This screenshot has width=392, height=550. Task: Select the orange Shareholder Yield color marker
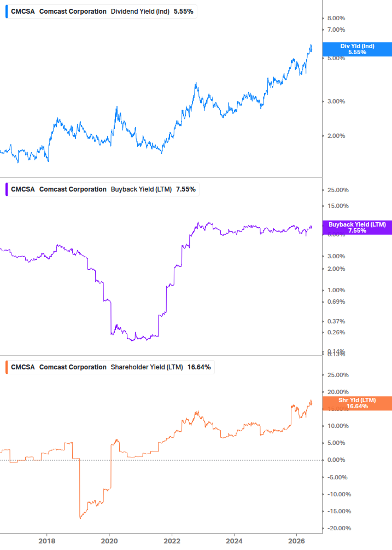point(7,367)
